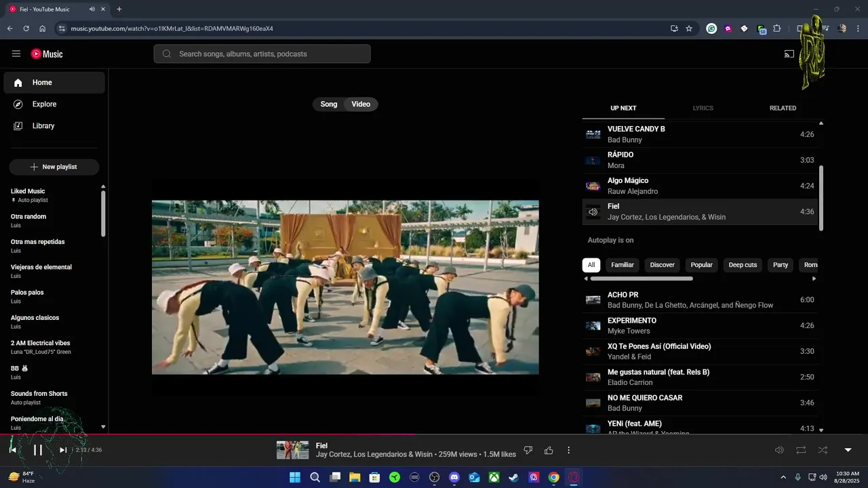Screen dimensions: 868x488
Task: Select the All filter chip
Action: point(591,265)
